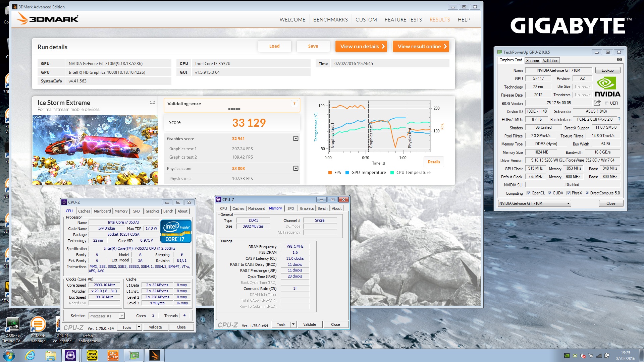
Task: Click Validate in CPU-Z Memory window
Action: click(310, 324)
